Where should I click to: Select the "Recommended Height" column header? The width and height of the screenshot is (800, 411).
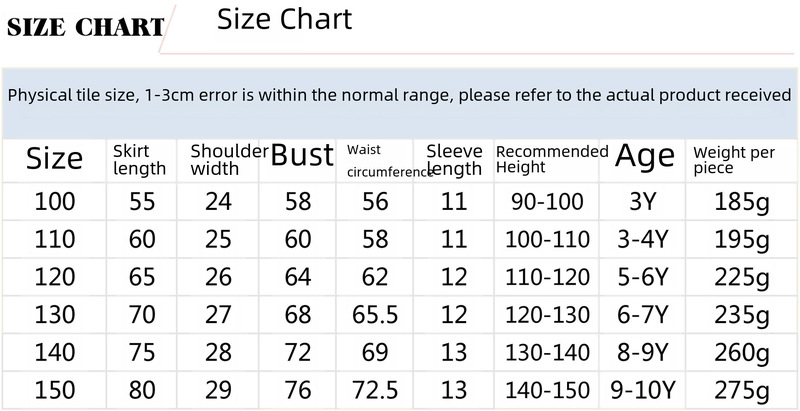tap(551, 159)
